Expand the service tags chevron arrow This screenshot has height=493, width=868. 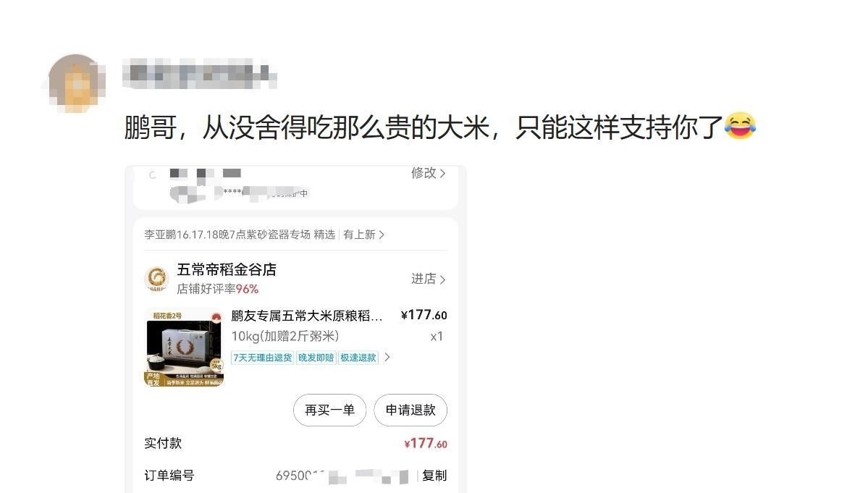[387, 358]
